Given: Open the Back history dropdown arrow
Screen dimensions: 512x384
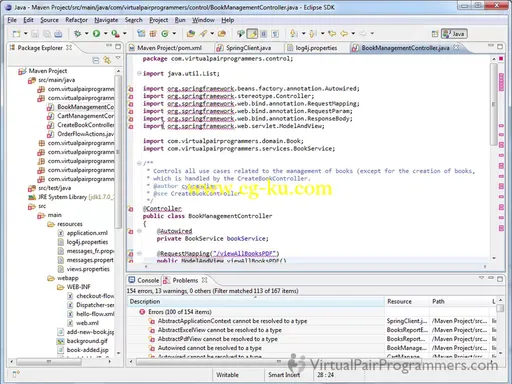Looking at the screenshot, I should tap(353, 33).
